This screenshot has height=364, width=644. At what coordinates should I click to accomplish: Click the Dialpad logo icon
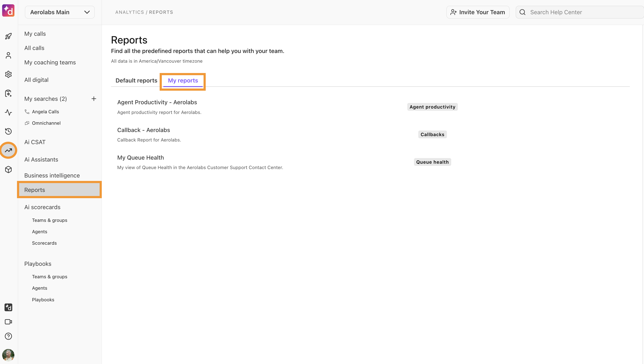tap(8, 11)
